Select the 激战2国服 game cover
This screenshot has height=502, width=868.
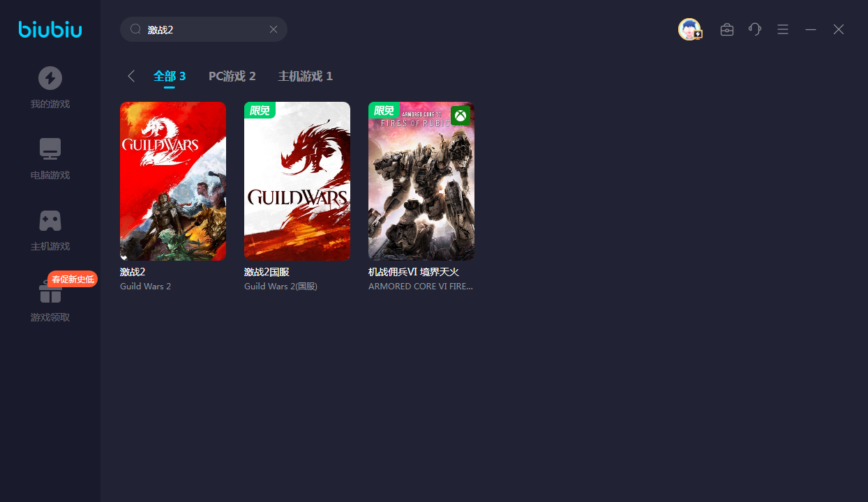click(x=297, y=181)
